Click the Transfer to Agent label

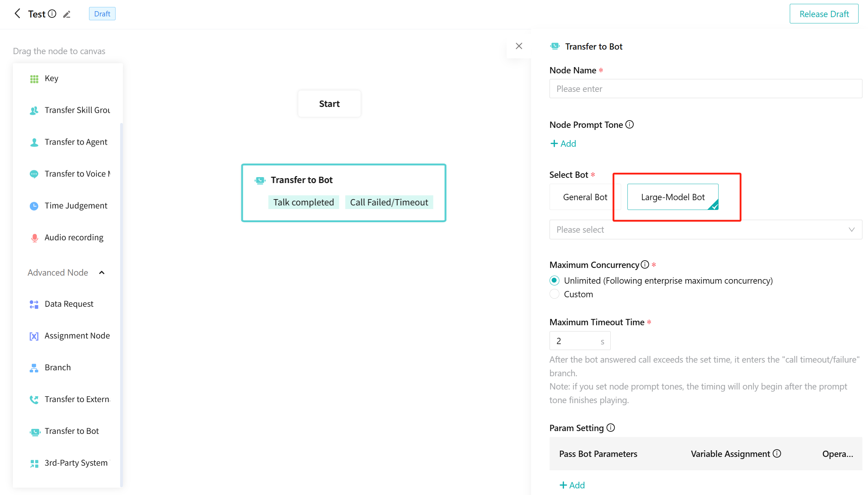(x=76, y=142)
